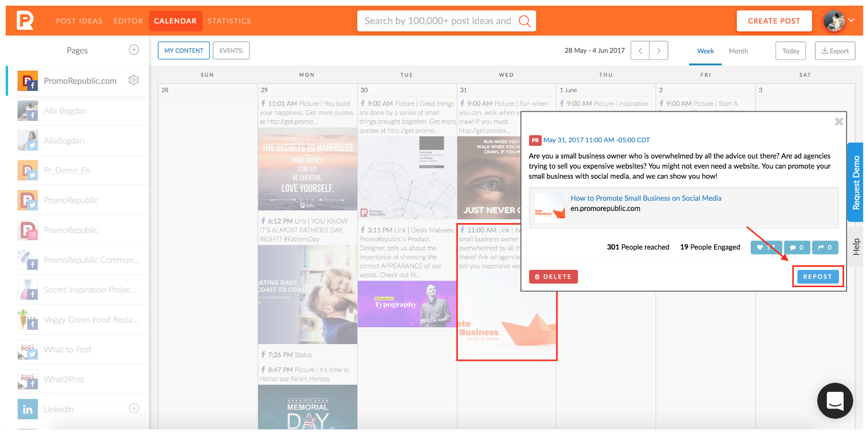Click the DELETE button

pos(553,276)
